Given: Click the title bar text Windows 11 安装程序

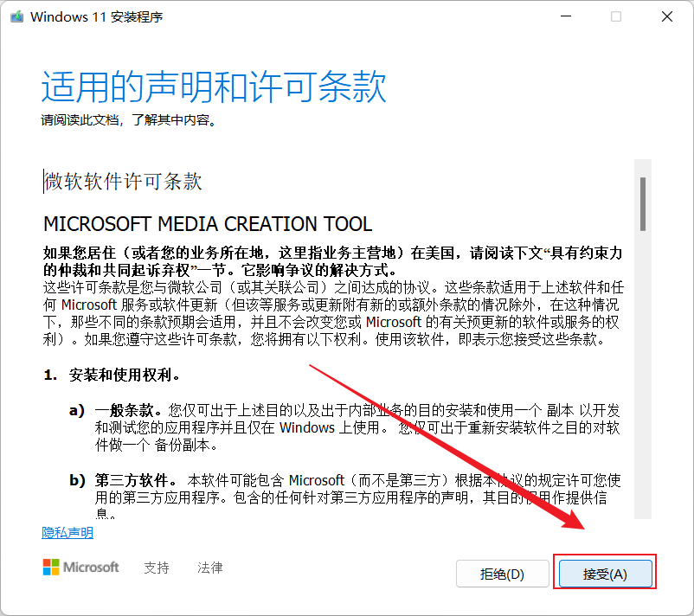Looking at the screenshot, I should point(97,16).
